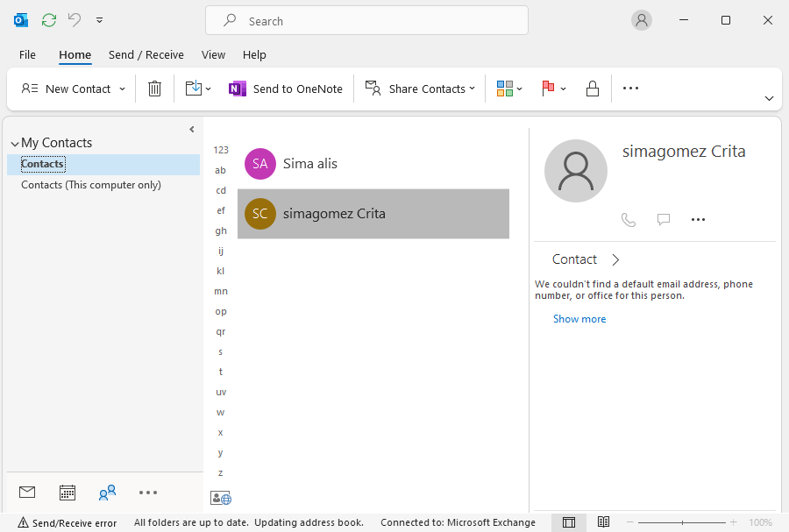Jump to 123 in the contact index
Viewport: 789px width, 532px height.
(221, 150)
